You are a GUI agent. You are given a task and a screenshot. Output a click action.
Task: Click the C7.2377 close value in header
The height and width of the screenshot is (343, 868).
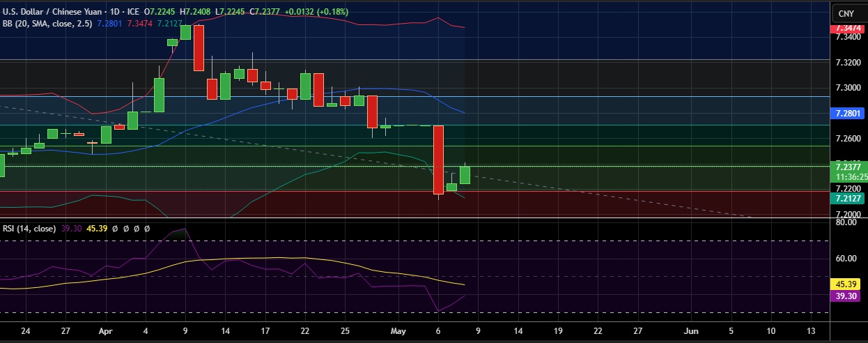265,12
